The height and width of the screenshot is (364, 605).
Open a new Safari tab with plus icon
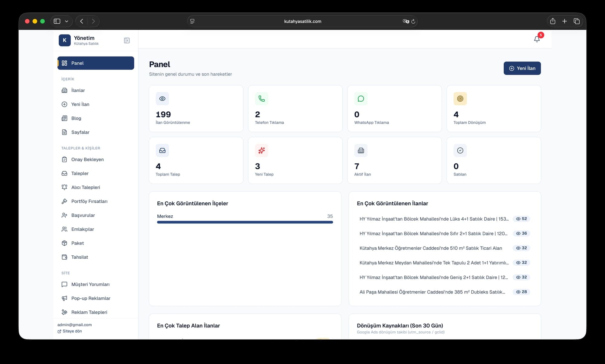(x=564, y=21)
